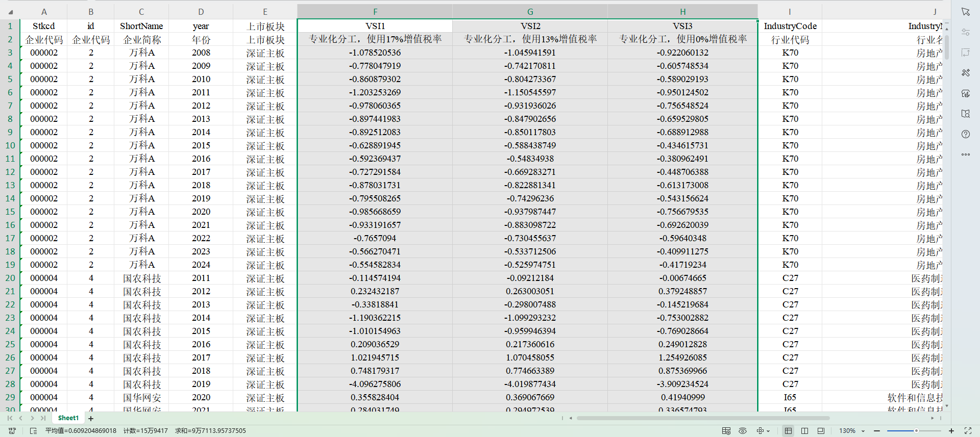Click cell containing IndustryCode header
This screenshot has height=437, width=980.
click(790, 26)
